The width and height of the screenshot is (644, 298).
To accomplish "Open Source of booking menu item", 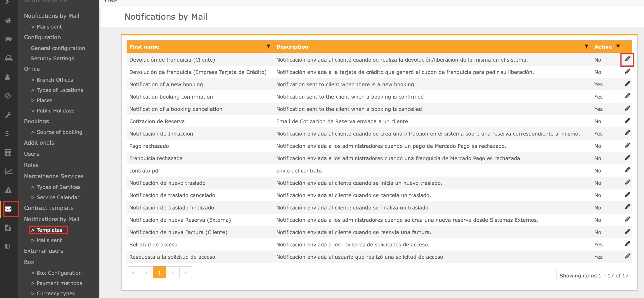I will pos(57,132).
